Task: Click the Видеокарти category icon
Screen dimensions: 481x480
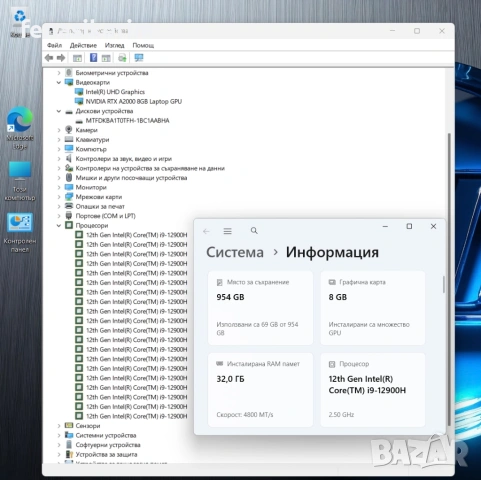Action: 69,82
